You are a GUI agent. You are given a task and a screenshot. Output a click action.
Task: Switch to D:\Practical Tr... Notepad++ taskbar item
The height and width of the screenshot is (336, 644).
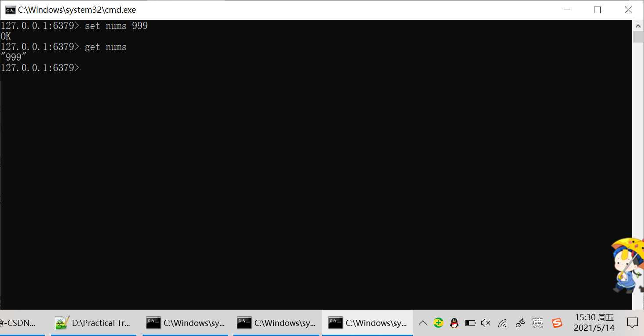(93, 323)
